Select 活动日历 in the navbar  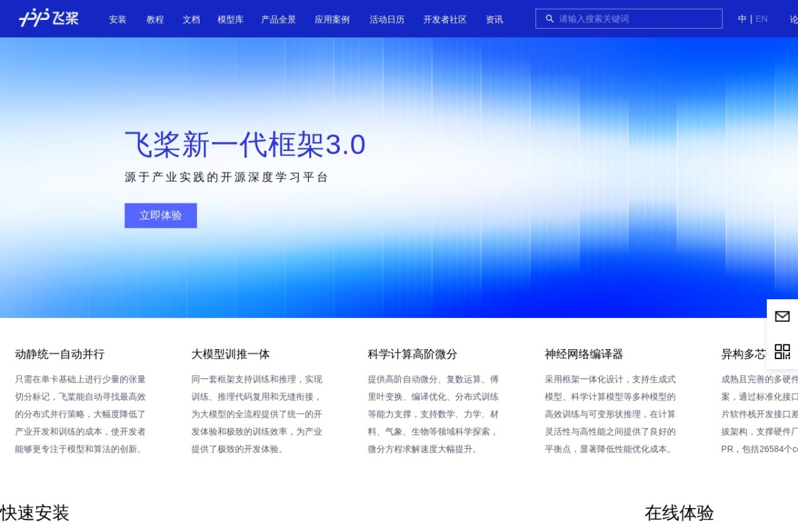pos(387,19)
